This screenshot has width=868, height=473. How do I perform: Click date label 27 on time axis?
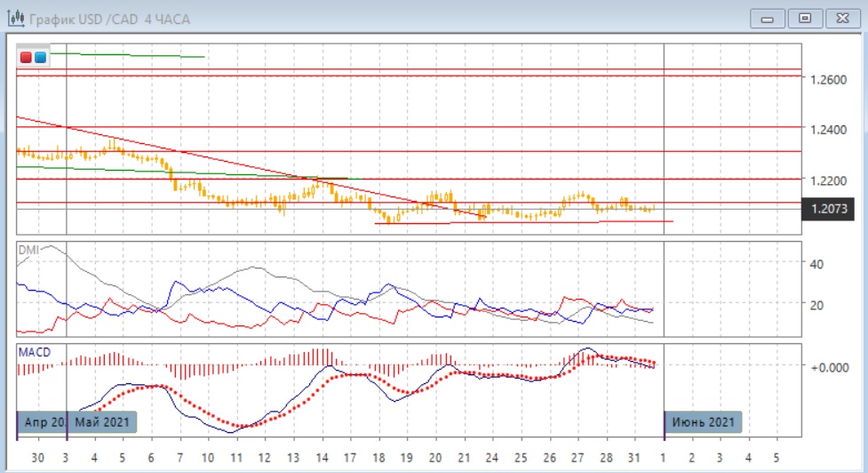pyautogui.click(x=577, y=458)
